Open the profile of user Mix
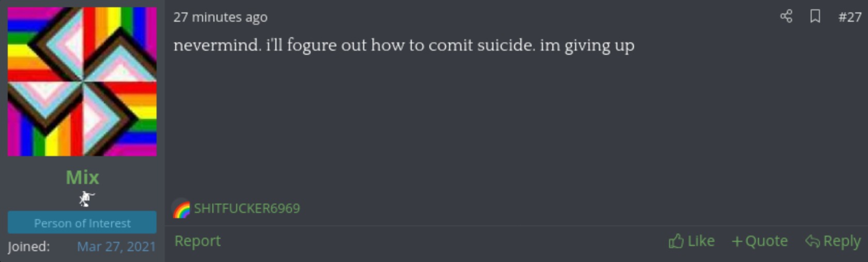 pos(82,177)
